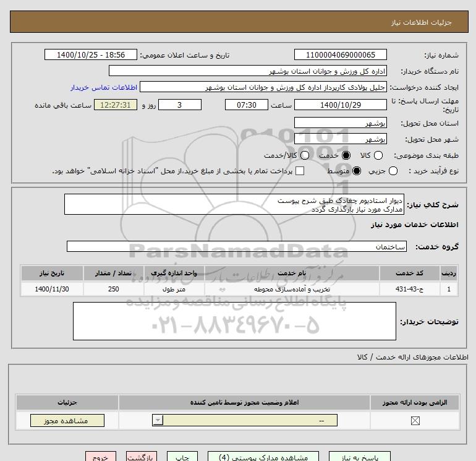Click service code cell ج-43-431
Image resolution: width=476 pixels, height=461 pixels.
click(x=409, y=289)
